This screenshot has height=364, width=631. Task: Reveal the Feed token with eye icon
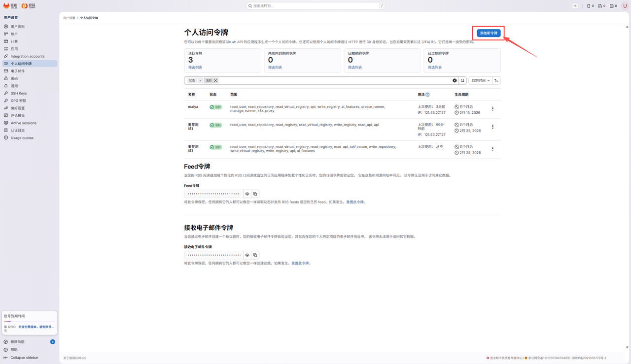pyautogui.click(x=247, y=194)
